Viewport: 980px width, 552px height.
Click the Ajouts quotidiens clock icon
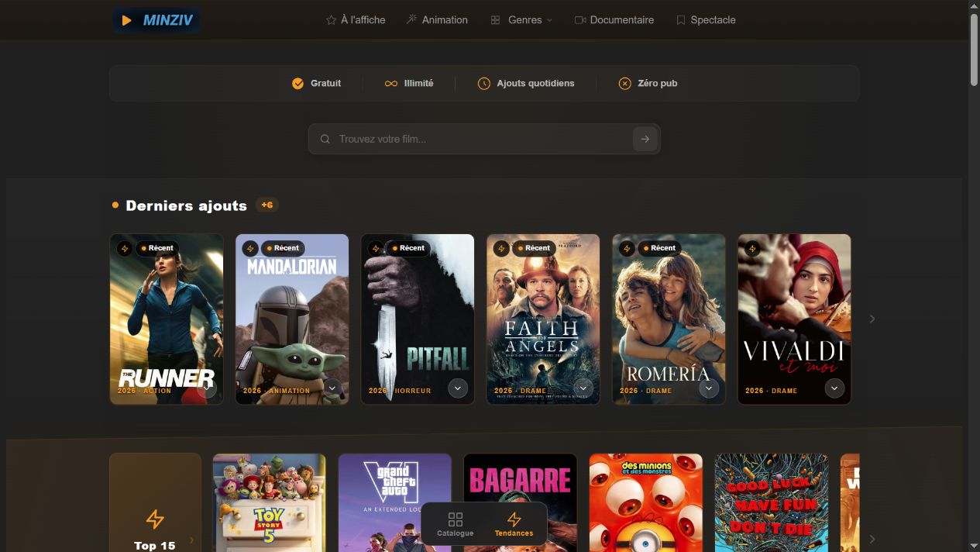click(x=483, y=84)
